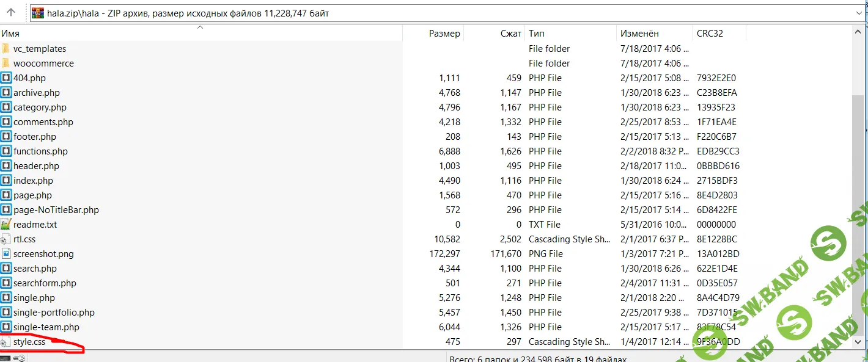Select the rtl.css file icon
Image resolution: width=868 pixels, height=362 pixels.
pos(6,239)
